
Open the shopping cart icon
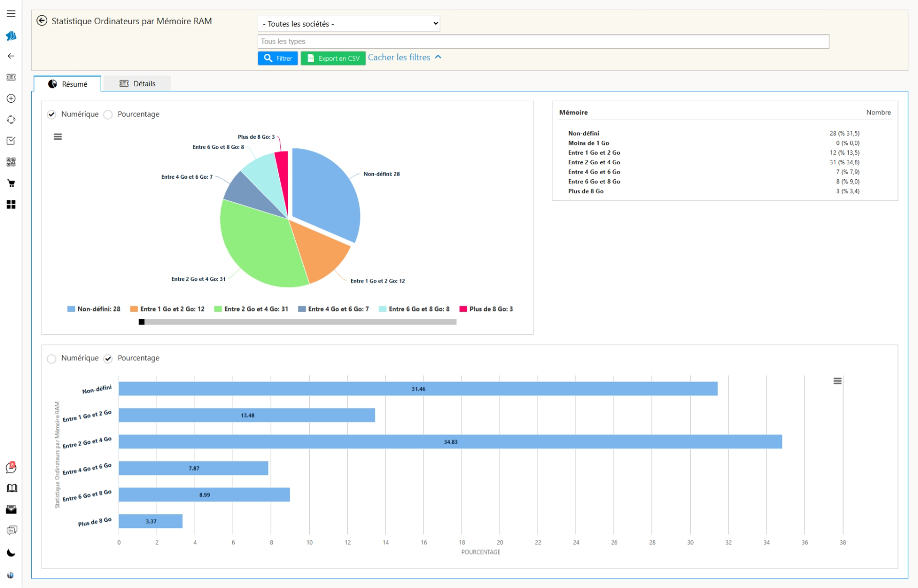(x=11, y=183)
